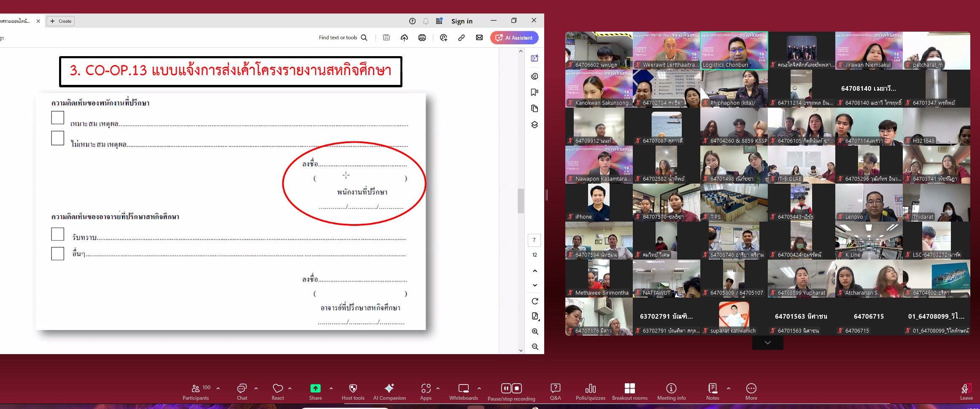
Task: Click Leave meeting button
Action: click(x=966, y=392)
